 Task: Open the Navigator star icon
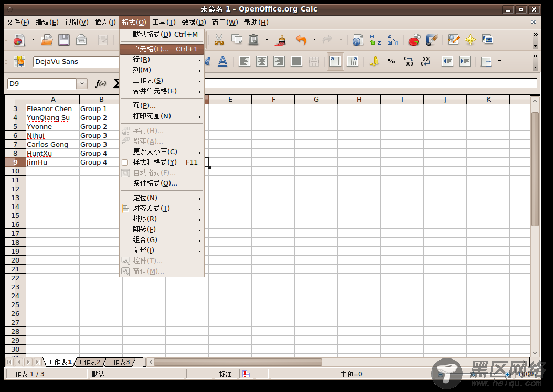tap(470, 40)
